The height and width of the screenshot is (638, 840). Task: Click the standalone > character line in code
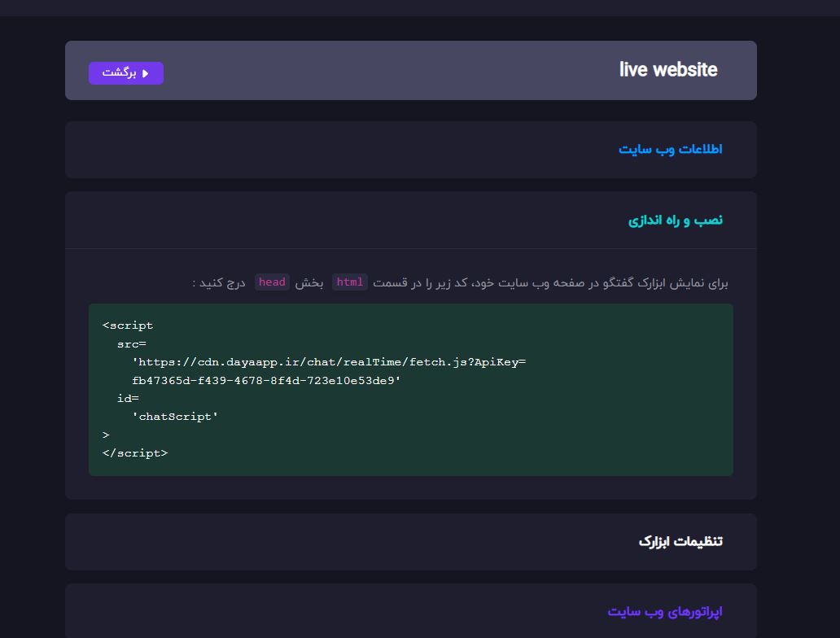coord(106,435)
